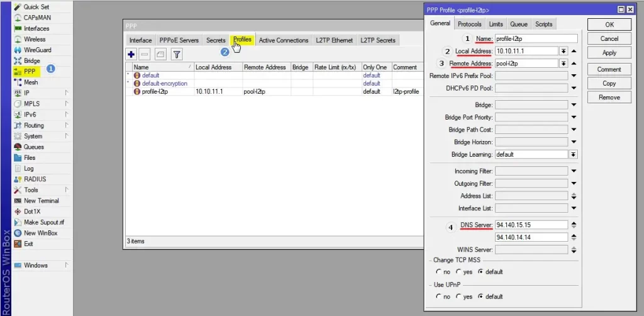Click the Copy button
This screenshot has height=316, width=644.
[609, 84]
